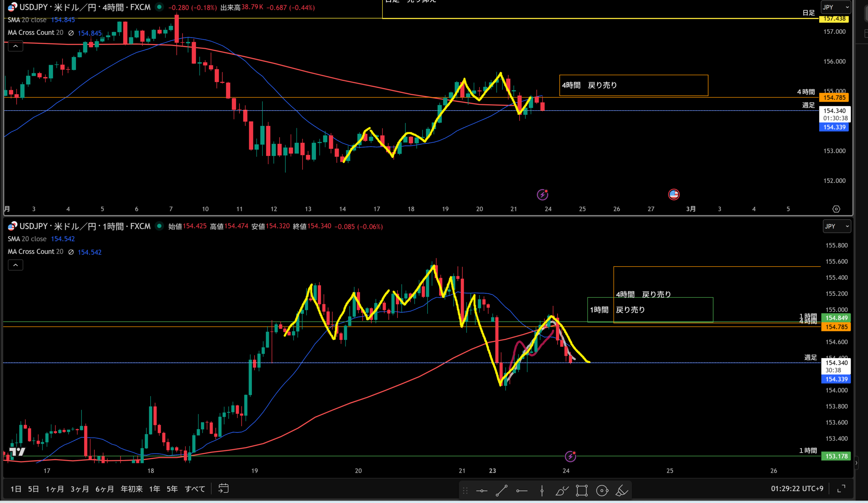Toggle MA Cross Count visibility in 1-hour chart

click(x=71, y=252)
